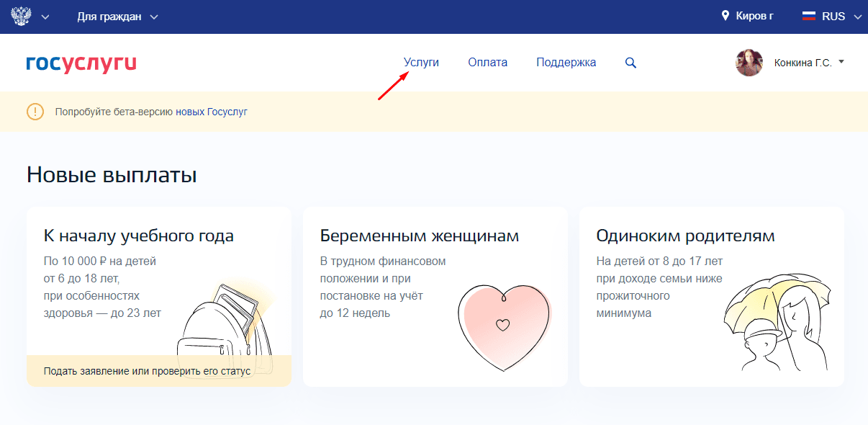Image resolution: width=868 pixels, height=425 pixels.
Task: Follow the новых Госуслуг beta link
Action: coord(212,112)
